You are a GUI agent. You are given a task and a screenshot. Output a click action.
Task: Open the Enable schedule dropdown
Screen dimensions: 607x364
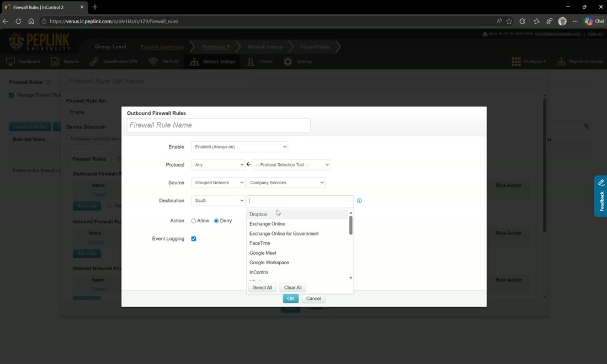[239, 147]
